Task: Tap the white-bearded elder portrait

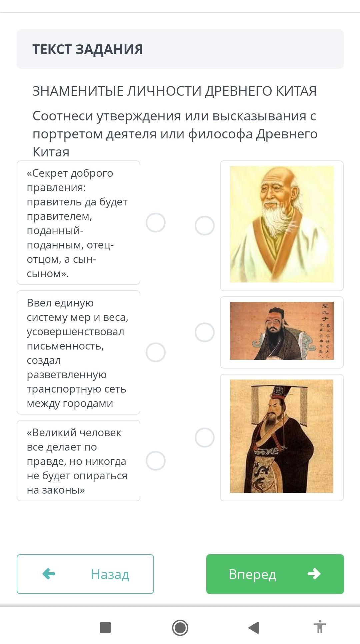Action: 282,224
